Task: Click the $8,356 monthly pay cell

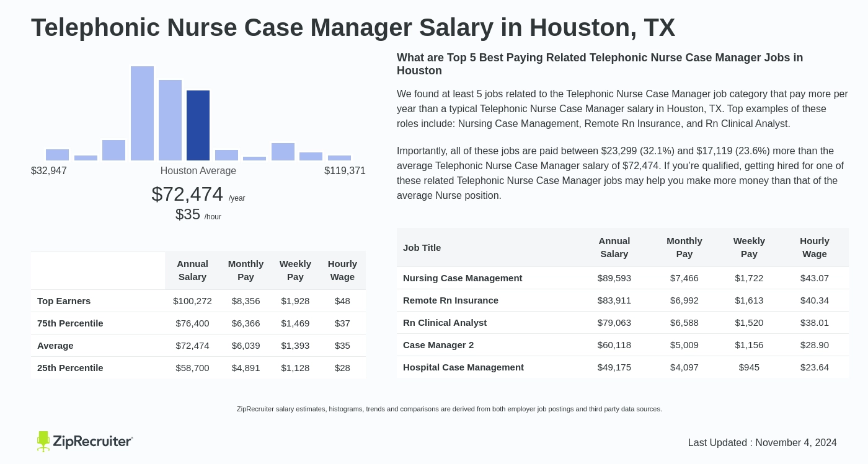Action: coord(246,300)
